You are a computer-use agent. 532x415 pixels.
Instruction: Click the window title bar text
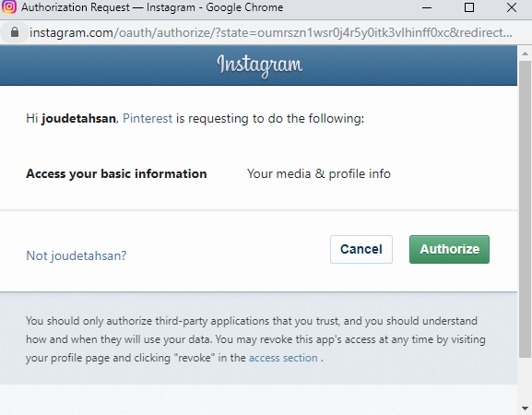[152, 7]
